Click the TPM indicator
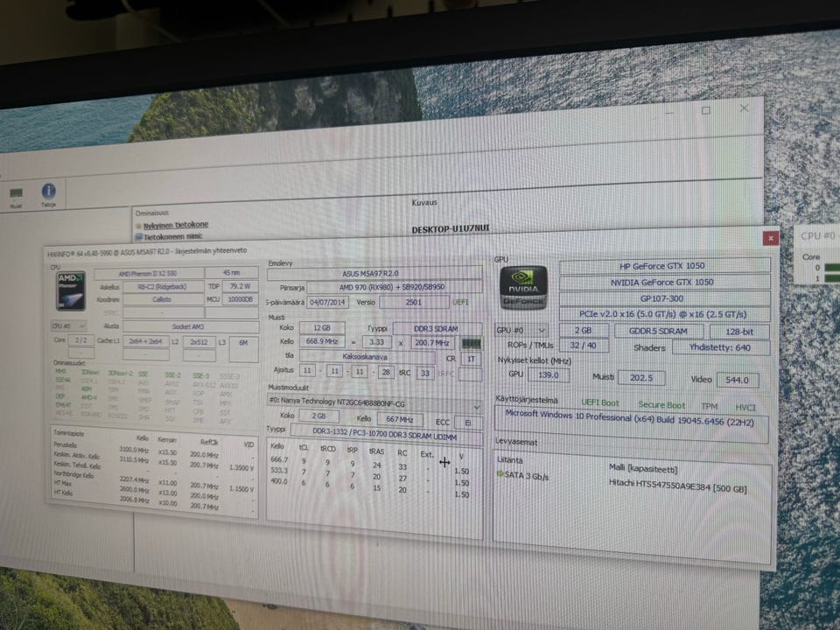 (710, 407)
